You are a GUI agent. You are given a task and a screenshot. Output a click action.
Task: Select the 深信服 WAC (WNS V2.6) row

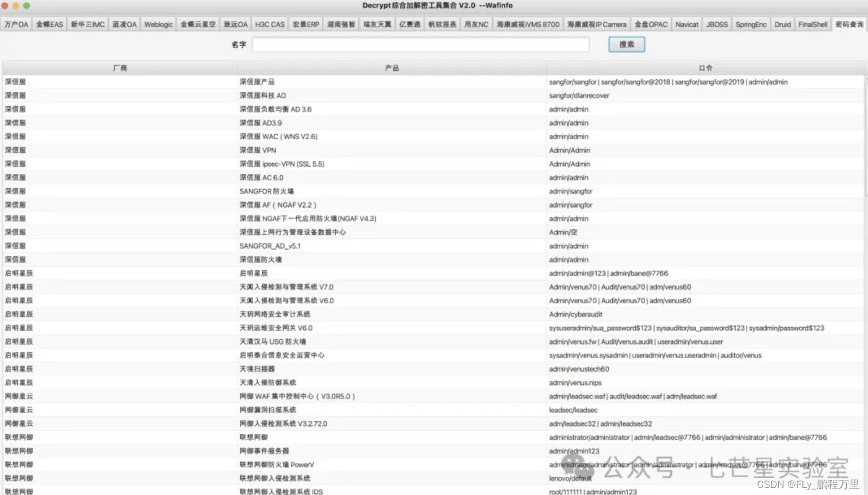[433, 136]
